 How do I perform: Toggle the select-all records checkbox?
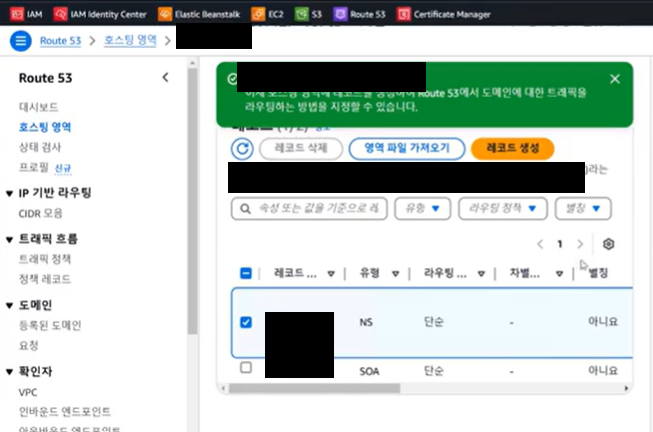pos(246,273)
